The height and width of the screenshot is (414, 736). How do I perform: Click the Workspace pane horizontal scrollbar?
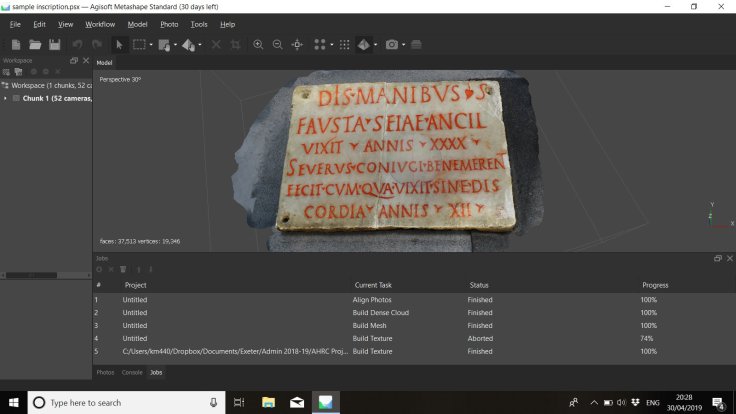pyautogui.click(x=30, y=274)
